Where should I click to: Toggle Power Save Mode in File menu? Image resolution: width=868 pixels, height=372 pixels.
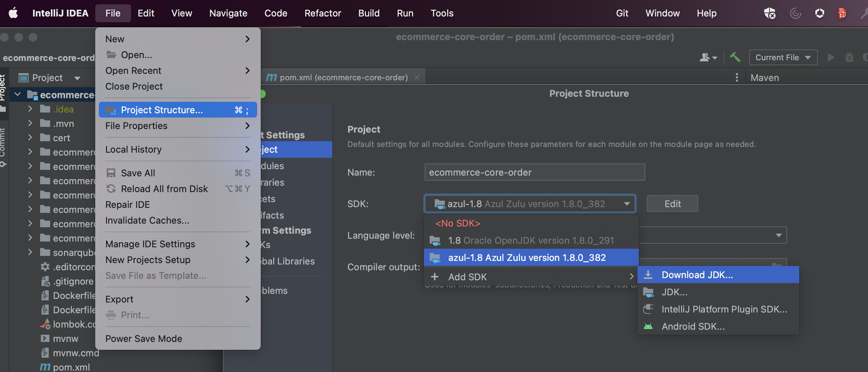144,339
